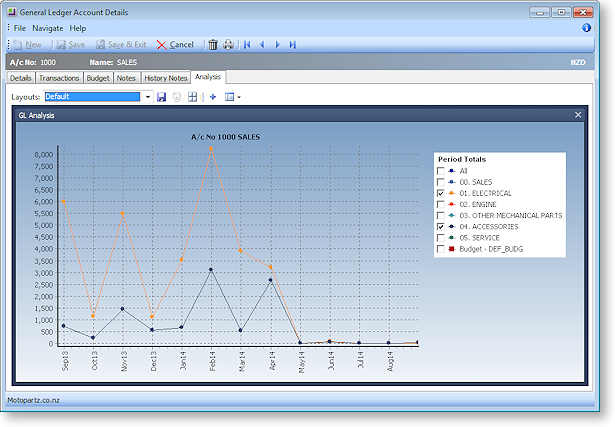Navigate to the previous record

262,45
